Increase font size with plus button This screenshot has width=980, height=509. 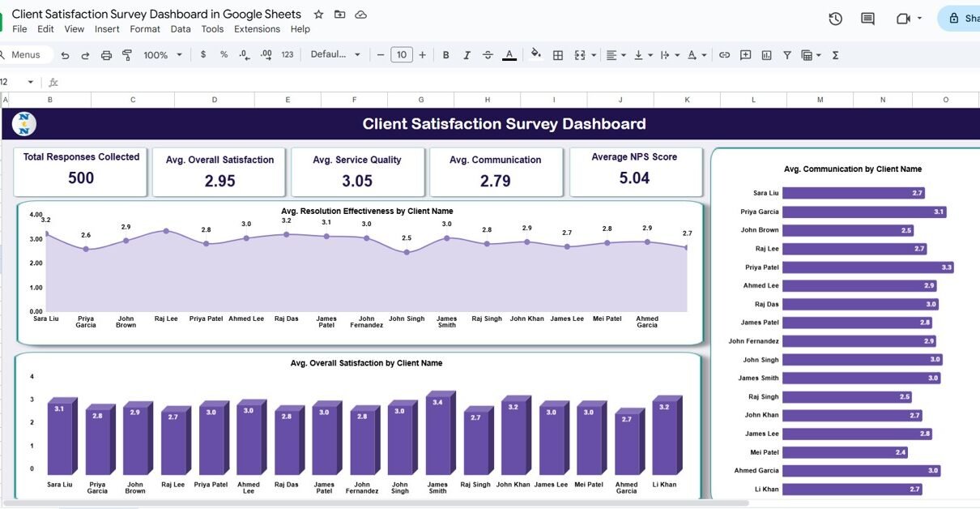click(422, 55)
